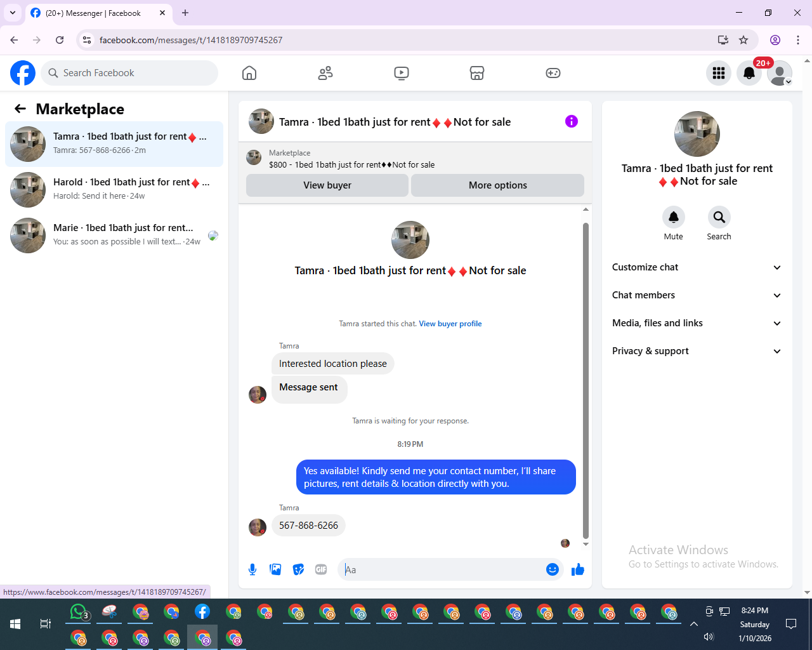The width and height of the screenshot is (812, 650).
Task: Open the Gaming controller icon
Action: tap(553, 73)
